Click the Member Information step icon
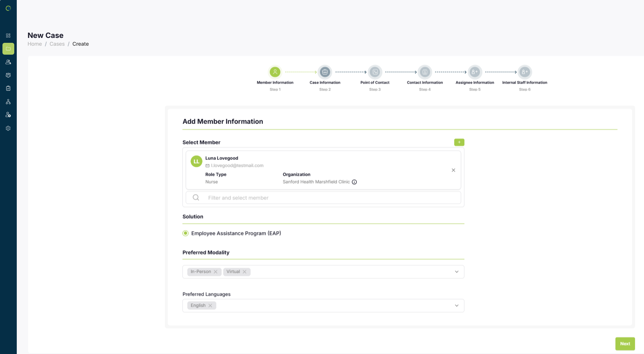 pyautogui.click(x=275, y=72)
